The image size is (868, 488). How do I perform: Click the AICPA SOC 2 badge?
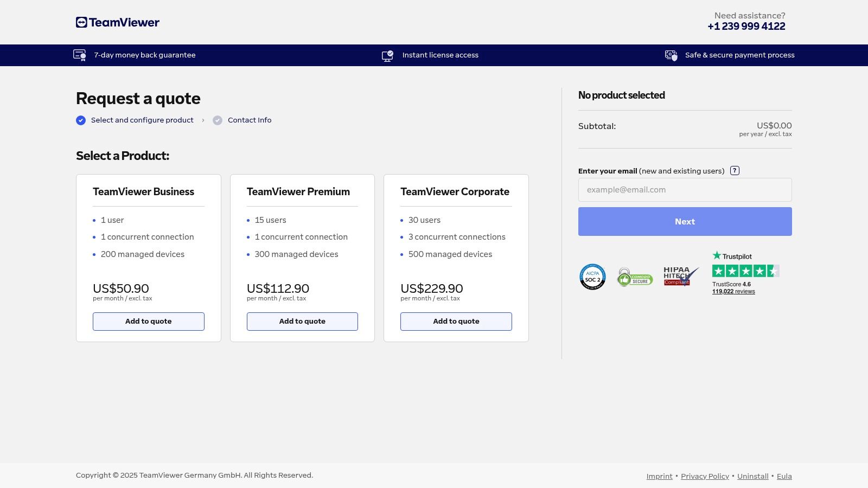tap(592, 277)
